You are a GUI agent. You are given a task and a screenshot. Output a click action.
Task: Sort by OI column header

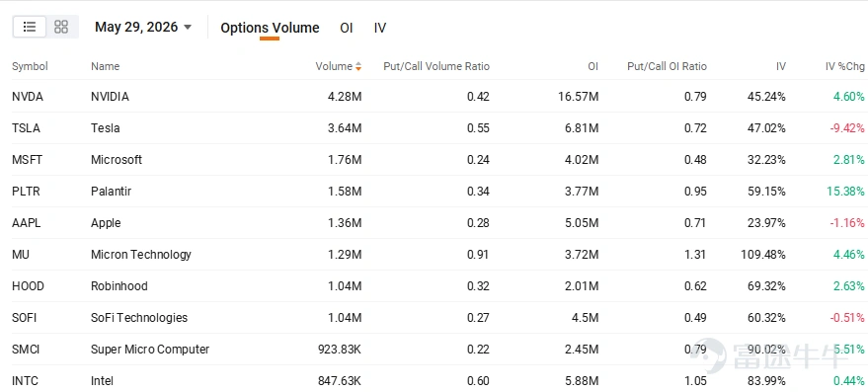pyautogui.click(x=592, y=66)
